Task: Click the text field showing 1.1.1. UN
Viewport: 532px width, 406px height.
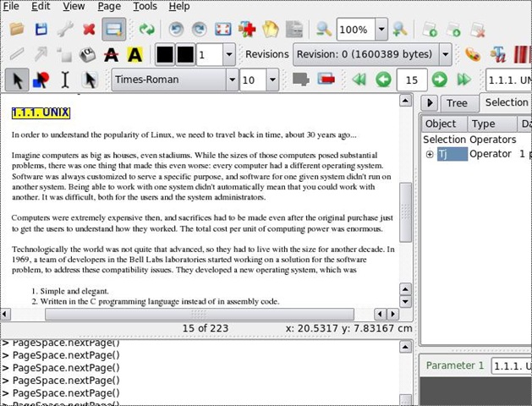Action: point(508,80)
